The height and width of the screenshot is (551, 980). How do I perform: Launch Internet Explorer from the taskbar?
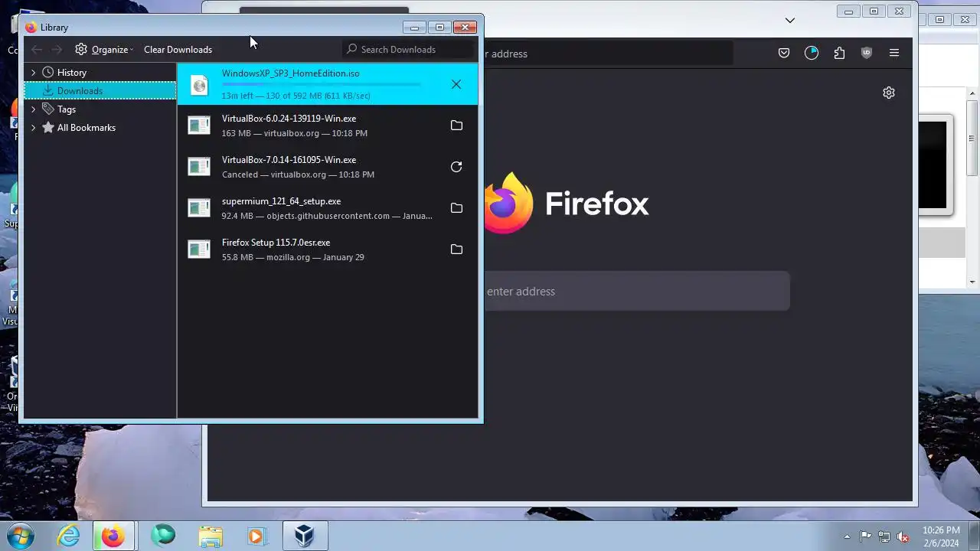tap(69, 536)
